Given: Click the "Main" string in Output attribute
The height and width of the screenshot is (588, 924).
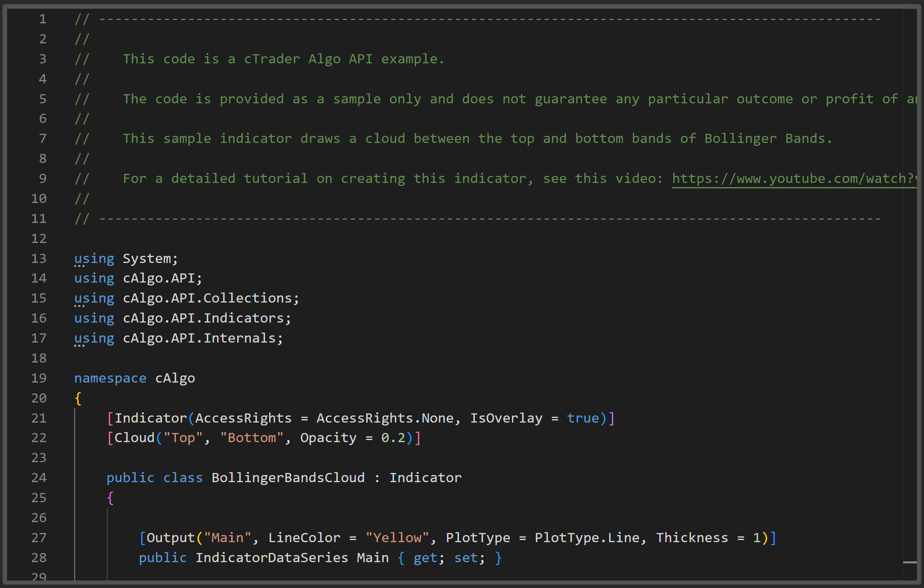Looking at the screenshot, I should click(227, 538).
